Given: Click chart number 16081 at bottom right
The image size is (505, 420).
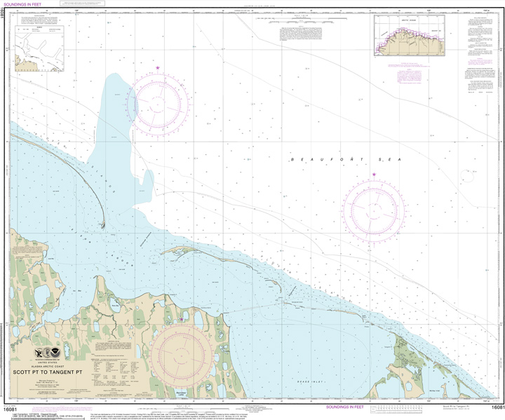Looking at the screenshot, I should click(x=495, y=407).
